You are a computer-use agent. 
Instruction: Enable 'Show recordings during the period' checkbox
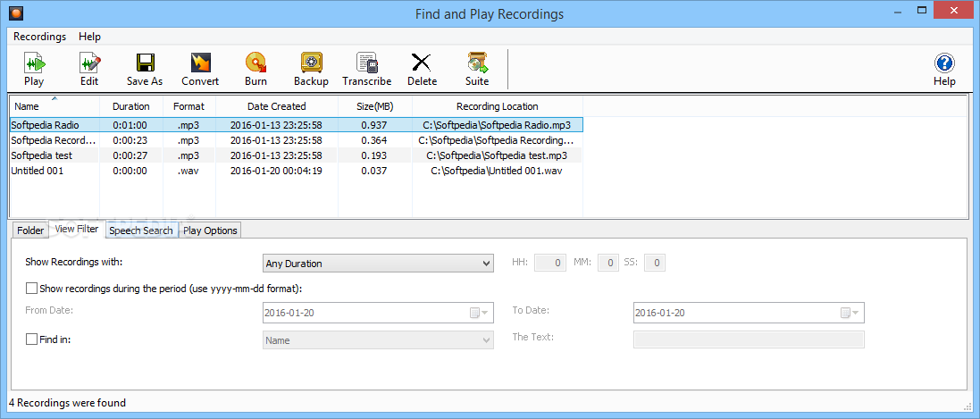click(x=31, y=289)
